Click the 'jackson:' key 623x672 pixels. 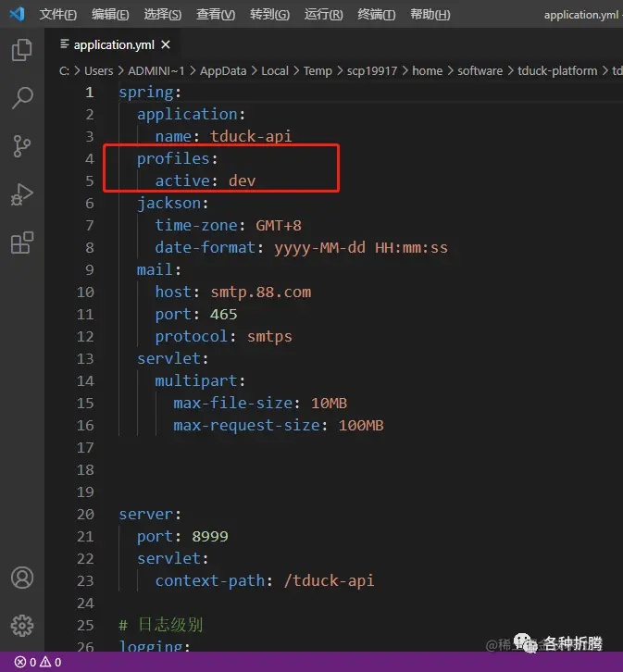173,203
